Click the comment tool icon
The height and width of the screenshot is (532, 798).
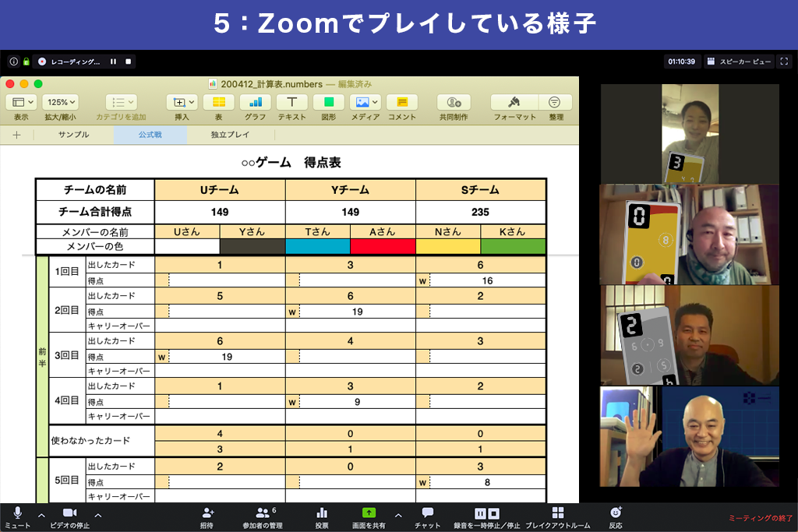402,102
